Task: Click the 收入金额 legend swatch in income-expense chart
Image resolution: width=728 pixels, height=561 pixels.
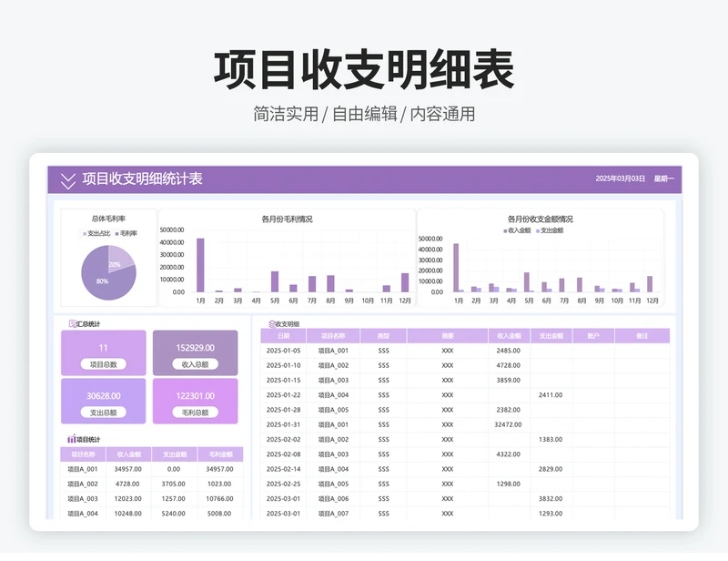Action: (505, 231)
